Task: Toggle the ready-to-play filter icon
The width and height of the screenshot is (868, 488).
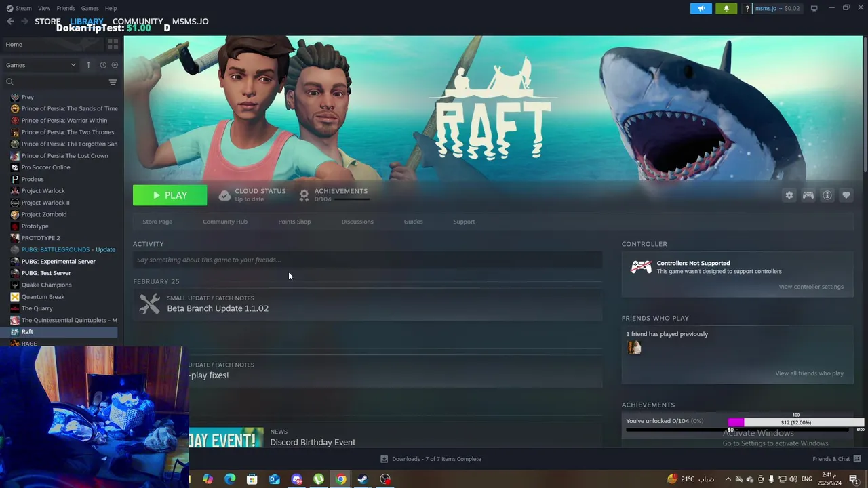Action: tap(115, 65)
